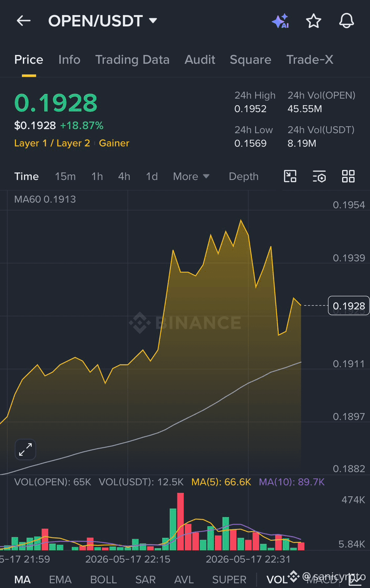This screenshot has height=588, width=370.
Task: Enable the EMA indicator
Action: (60, 580)
